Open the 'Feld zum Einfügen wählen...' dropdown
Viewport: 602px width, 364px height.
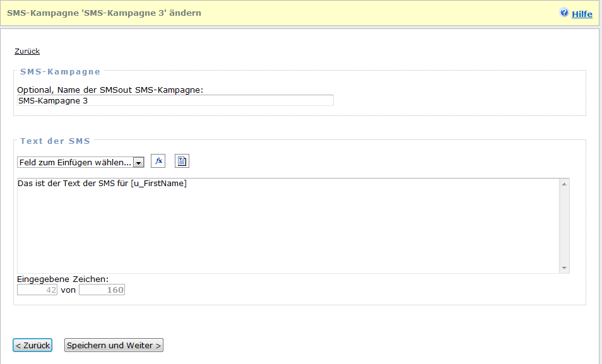point(81,162)
